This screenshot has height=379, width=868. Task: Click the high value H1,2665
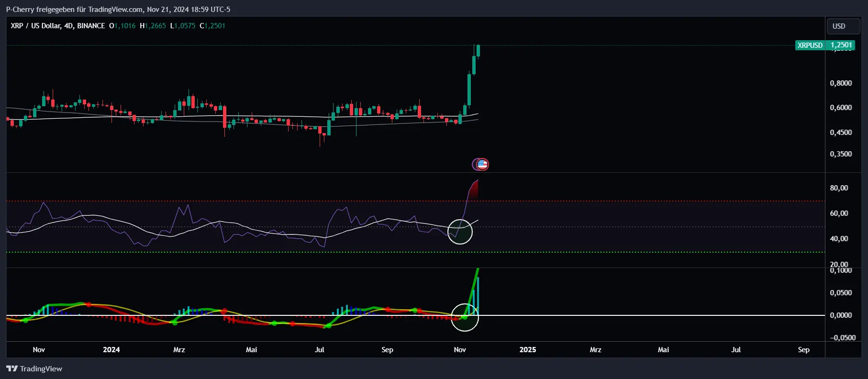coord(153,26)
